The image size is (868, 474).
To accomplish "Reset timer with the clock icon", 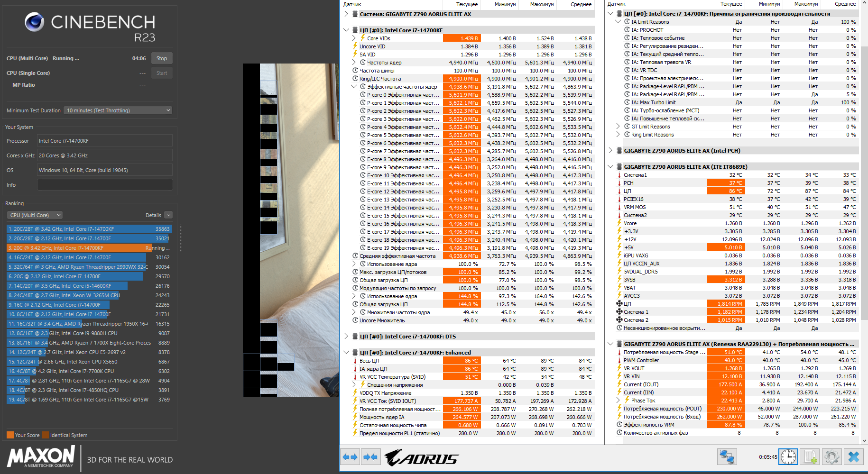I will click(788, 457).
